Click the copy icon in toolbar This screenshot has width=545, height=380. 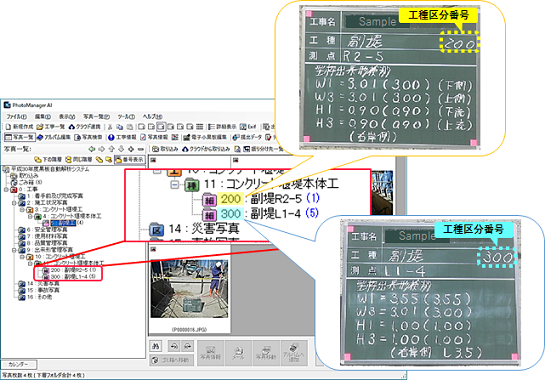coord(120,127)
